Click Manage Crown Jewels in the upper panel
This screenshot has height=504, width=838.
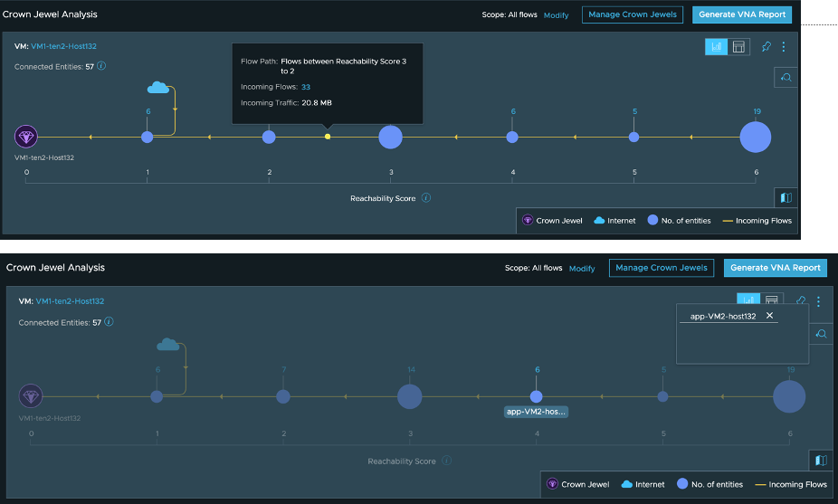[x=632, y=15]
